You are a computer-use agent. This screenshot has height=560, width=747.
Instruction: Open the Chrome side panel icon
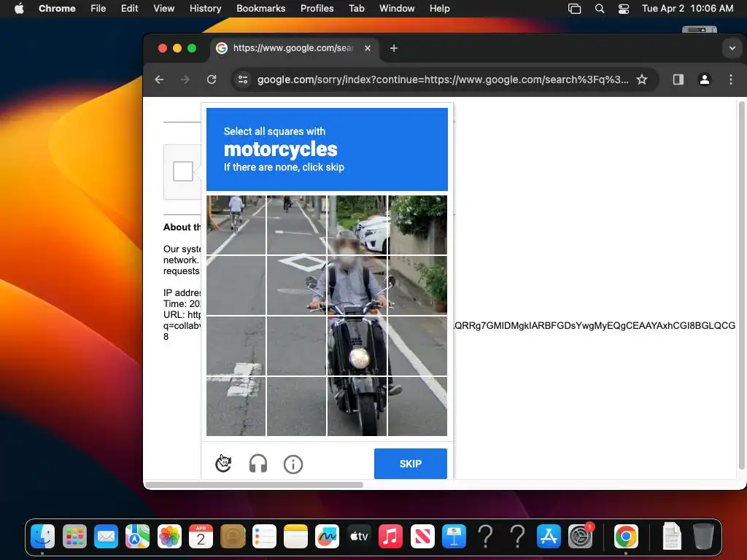(678, 79)
